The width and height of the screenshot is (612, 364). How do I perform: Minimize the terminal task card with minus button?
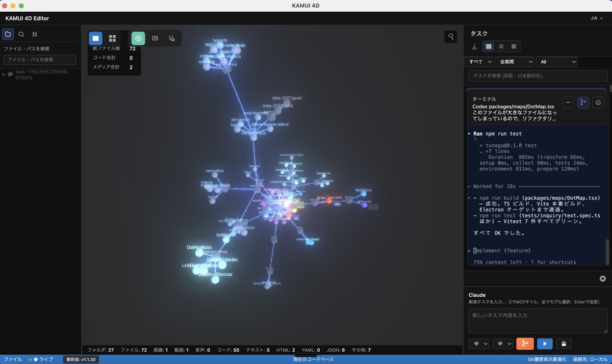click(x=568, y=102)
